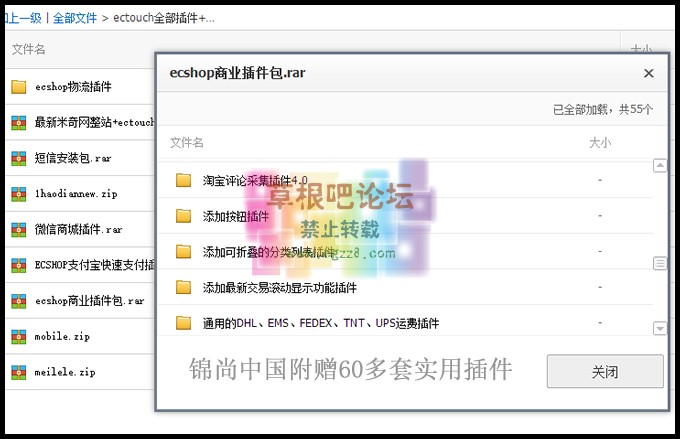The height and width of the screenshot is (439, 680).
Task: Sort by 文件名 header in background list
Action: pyautogui.click(x=29, y=49)
